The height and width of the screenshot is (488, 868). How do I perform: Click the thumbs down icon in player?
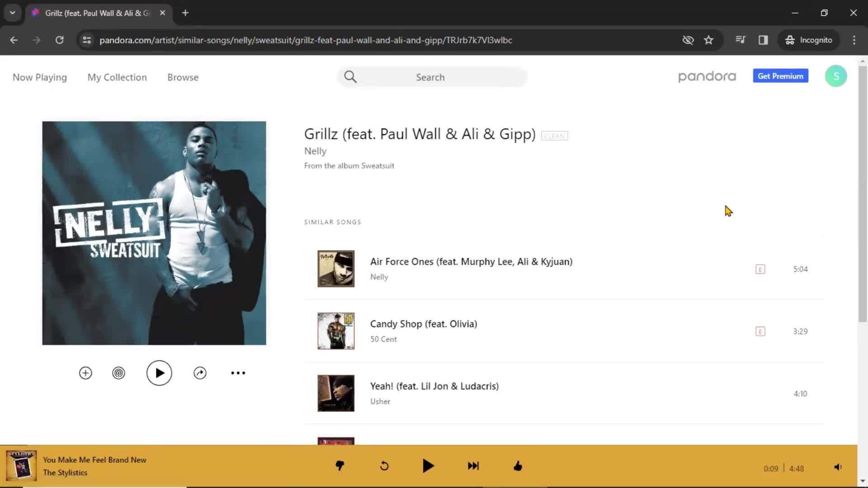pos(339,466)
